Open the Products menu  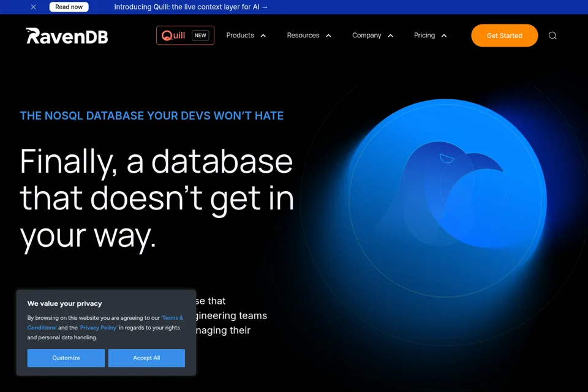[240, 36]
